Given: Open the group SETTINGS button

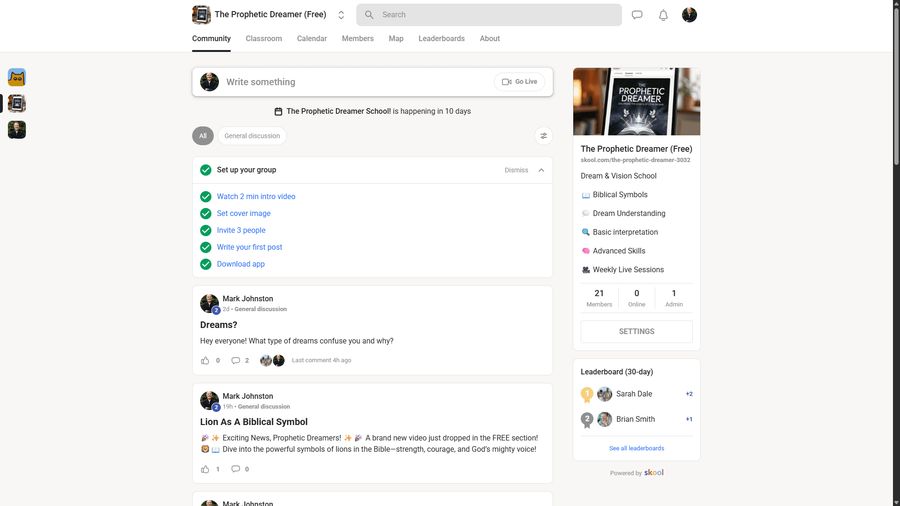Looking at the screenshot, I should pos(637,332).
